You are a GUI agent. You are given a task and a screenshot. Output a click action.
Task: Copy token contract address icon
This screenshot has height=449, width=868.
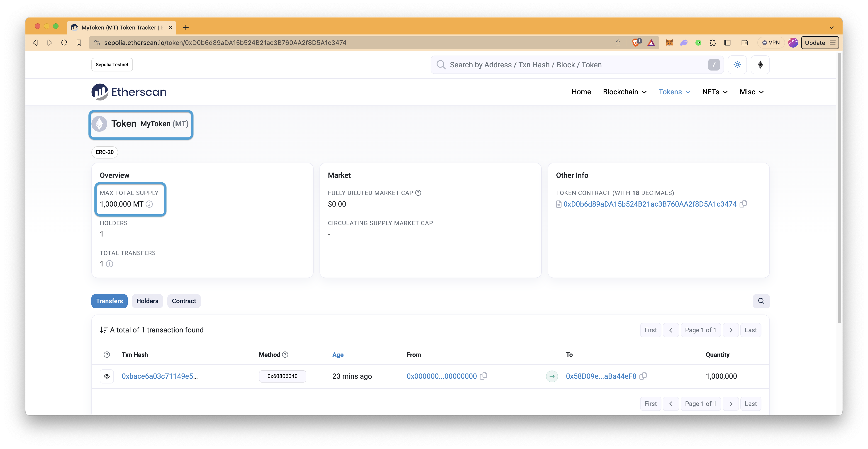[743, 204]
